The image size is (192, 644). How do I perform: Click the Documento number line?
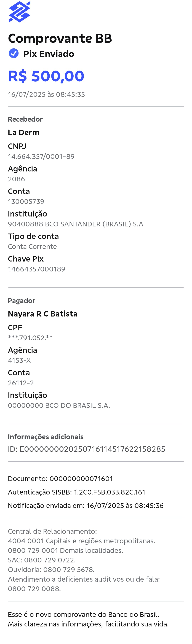coord(60,478)
